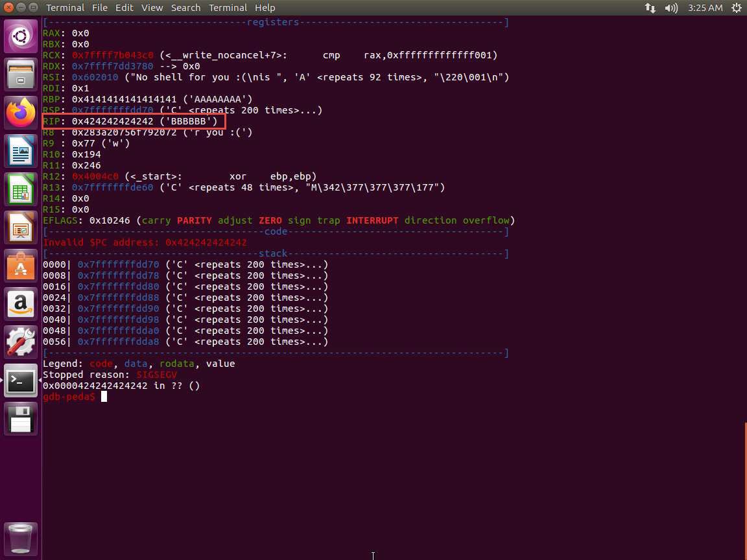Screen dimensions: 747x560
Task: Expand the network connections indicator
Action: point(650,8)
